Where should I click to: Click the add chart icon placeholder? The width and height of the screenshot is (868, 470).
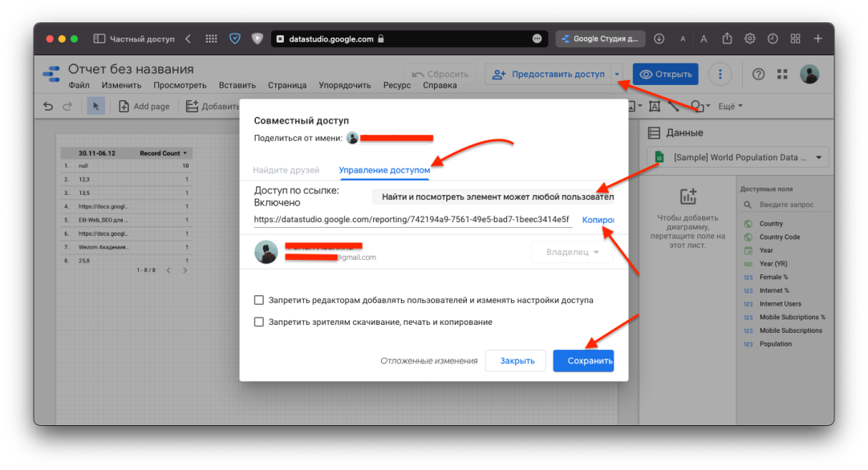[688, 196]
